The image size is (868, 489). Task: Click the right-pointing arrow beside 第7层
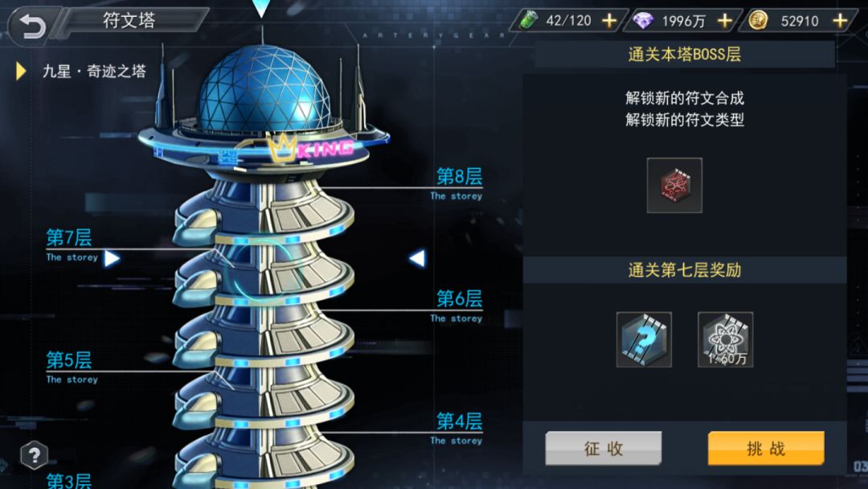[112, 258]
